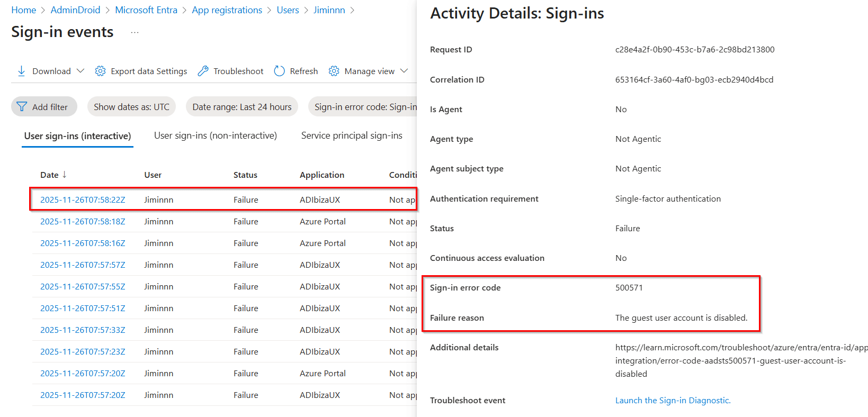
Task: Open the ellipsis menu next to Sign-in events
Action: (x=134, y=32)
